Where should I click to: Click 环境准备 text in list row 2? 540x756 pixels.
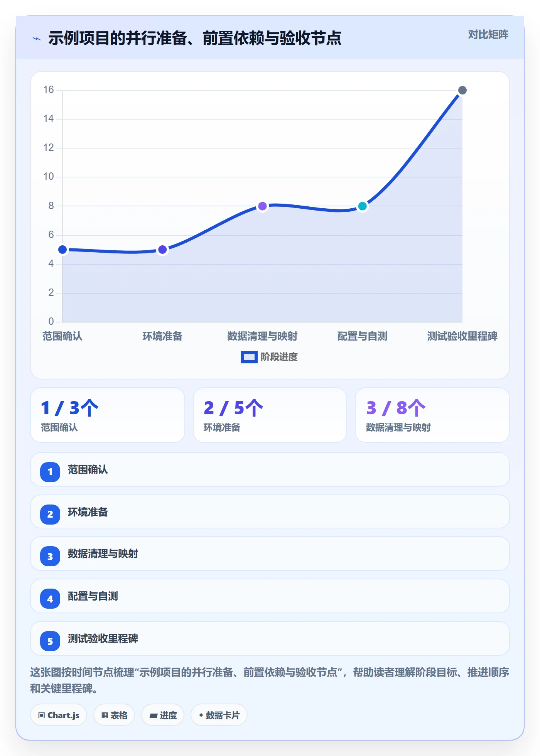pos(88,512)
